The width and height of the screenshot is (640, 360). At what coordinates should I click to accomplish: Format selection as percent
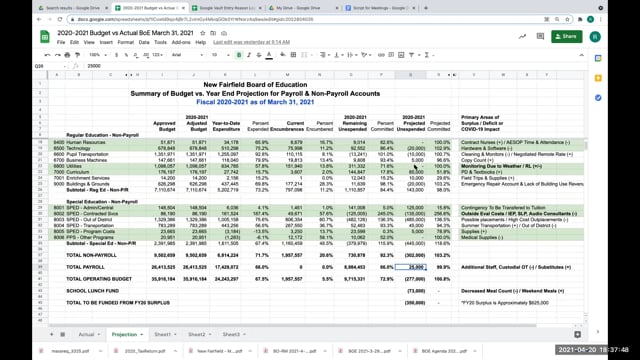tap(126, 55)
